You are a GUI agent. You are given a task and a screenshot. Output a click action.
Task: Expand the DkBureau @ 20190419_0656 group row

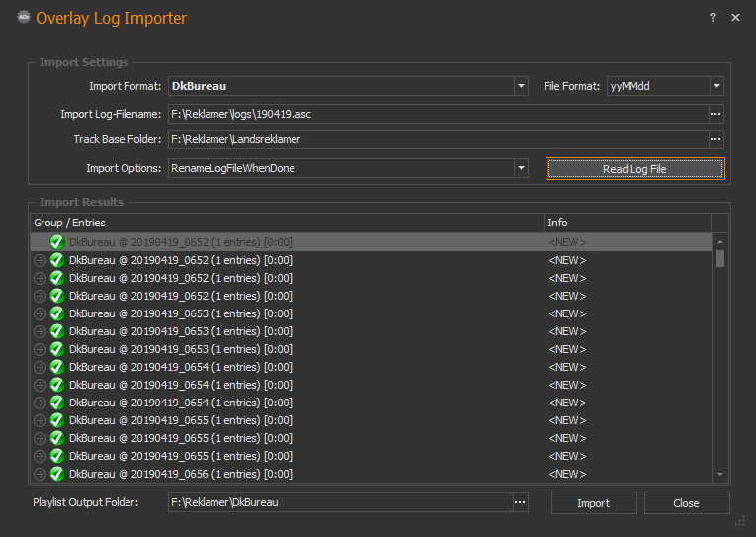pos(40,475)
